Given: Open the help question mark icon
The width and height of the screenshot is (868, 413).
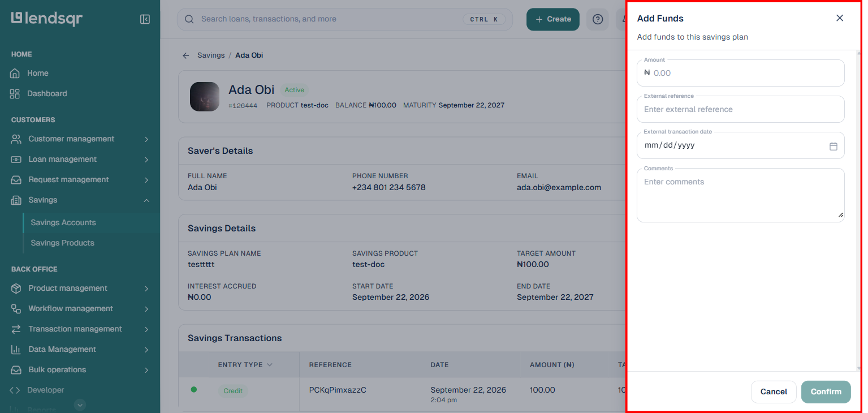Looking at the screenshot, I should coord(598,19).
